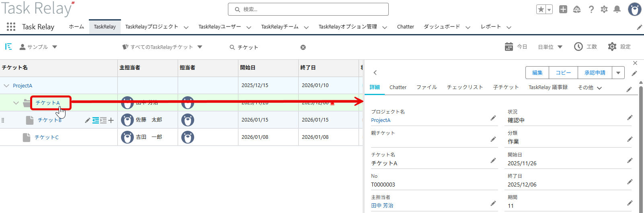Click the 佐藤 太郎 assignee avatar
Screen dimensions: 644x213
click(127, 120)
